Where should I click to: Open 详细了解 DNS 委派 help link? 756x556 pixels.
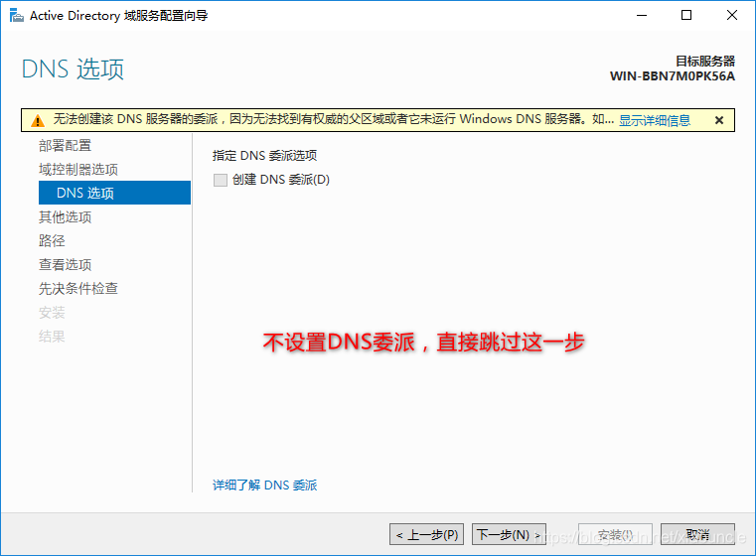pos(264,485)
